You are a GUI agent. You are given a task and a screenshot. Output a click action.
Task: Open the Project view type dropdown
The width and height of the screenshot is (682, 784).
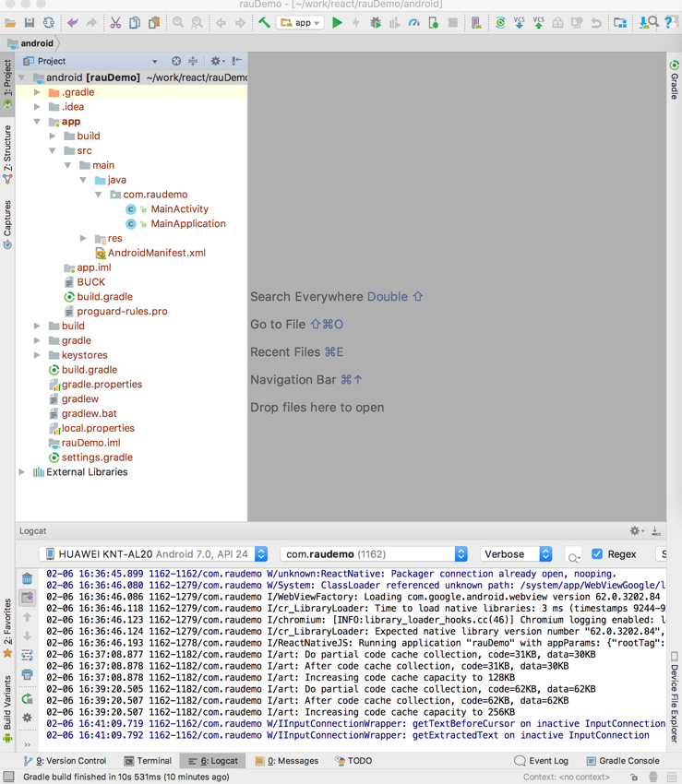coord(155,62)
